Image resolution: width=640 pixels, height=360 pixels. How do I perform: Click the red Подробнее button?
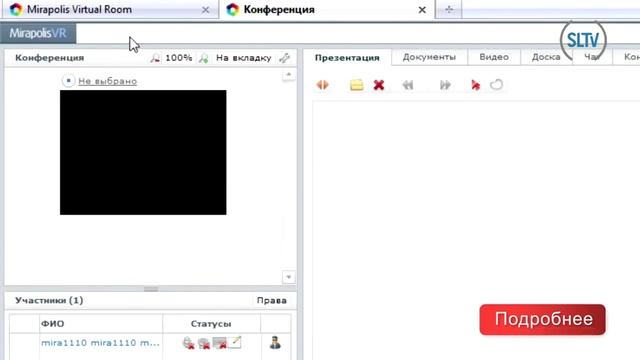pyautogui.click(x=542, y=320)
